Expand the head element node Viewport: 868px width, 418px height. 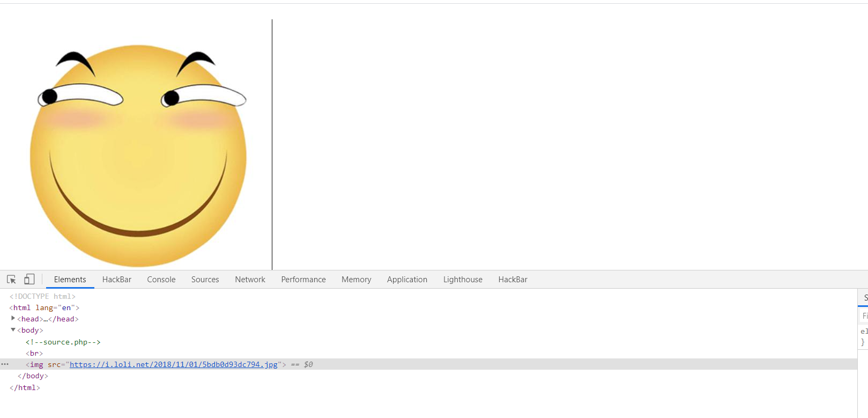pos(13,318)
